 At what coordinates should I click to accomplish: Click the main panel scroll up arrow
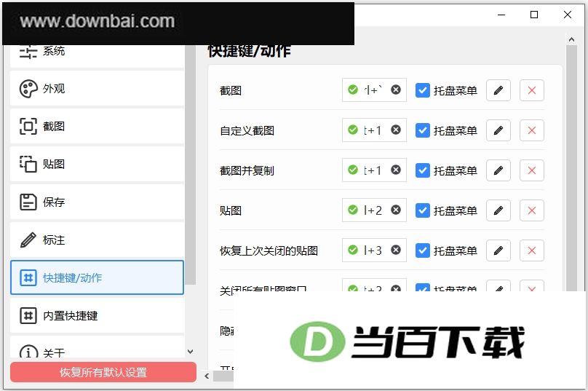click(x=571, y=39)
